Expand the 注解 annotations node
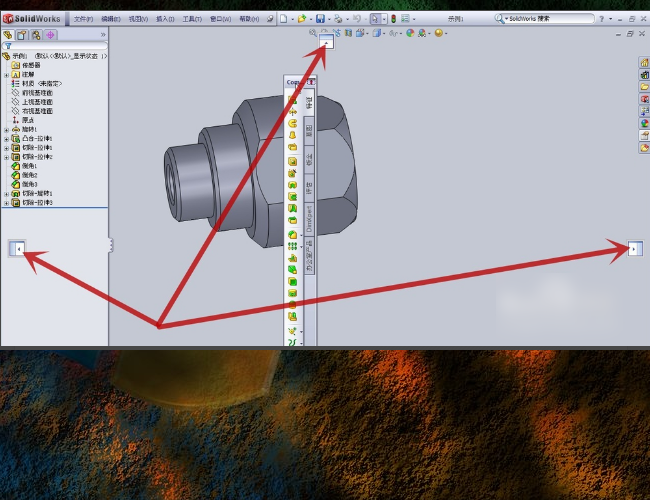The width and height of the screenshot is (650, 500). pos(6,75)
